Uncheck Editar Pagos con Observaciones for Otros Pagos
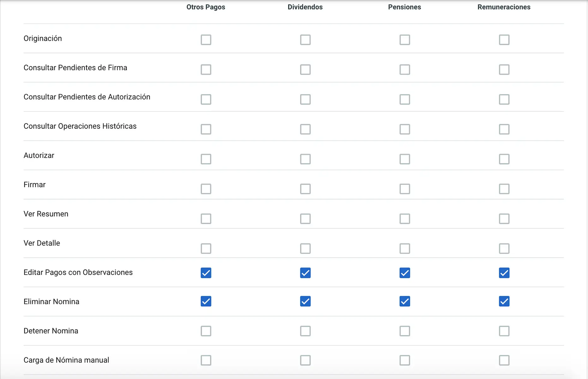Image resolution: width=588 pixels, height=379 pixels. coord(206,273)
